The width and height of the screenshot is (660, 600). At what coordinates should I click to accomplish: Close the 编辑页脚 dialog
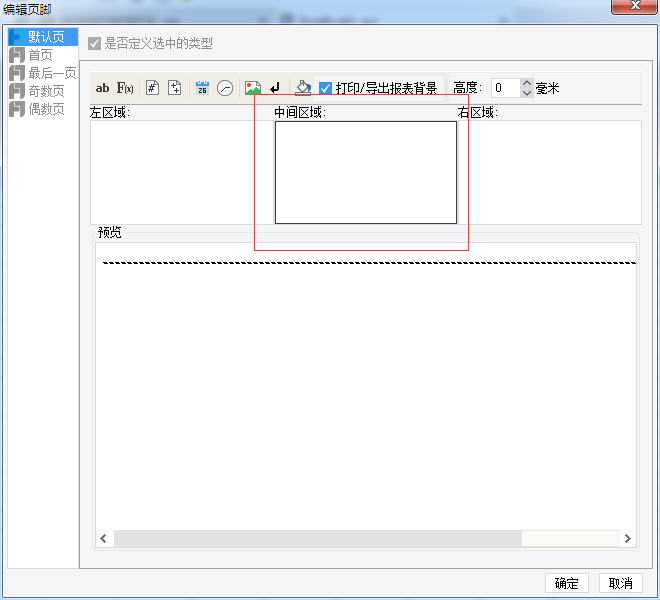point(634,6)
